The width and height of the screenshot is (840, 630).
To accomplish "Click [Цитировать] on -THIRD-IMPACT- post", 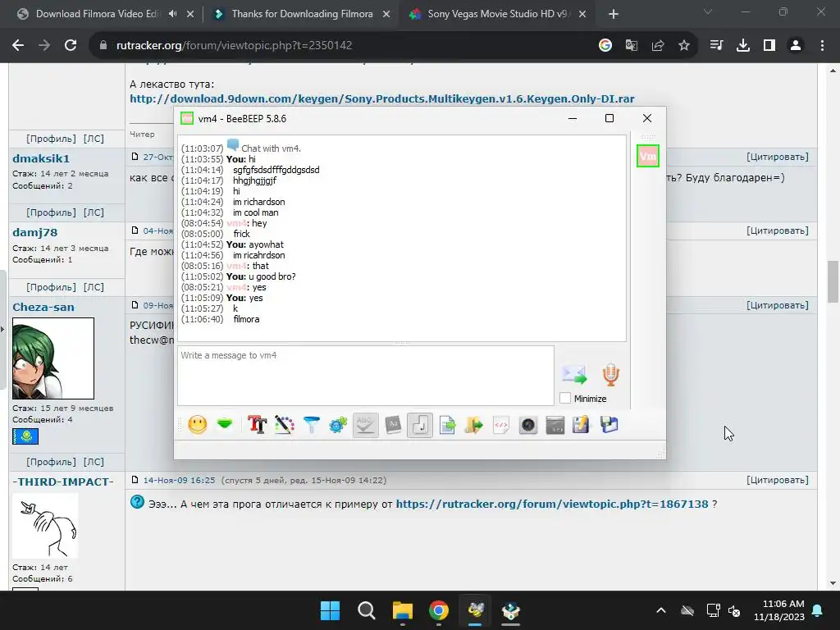I will (778, 480).
